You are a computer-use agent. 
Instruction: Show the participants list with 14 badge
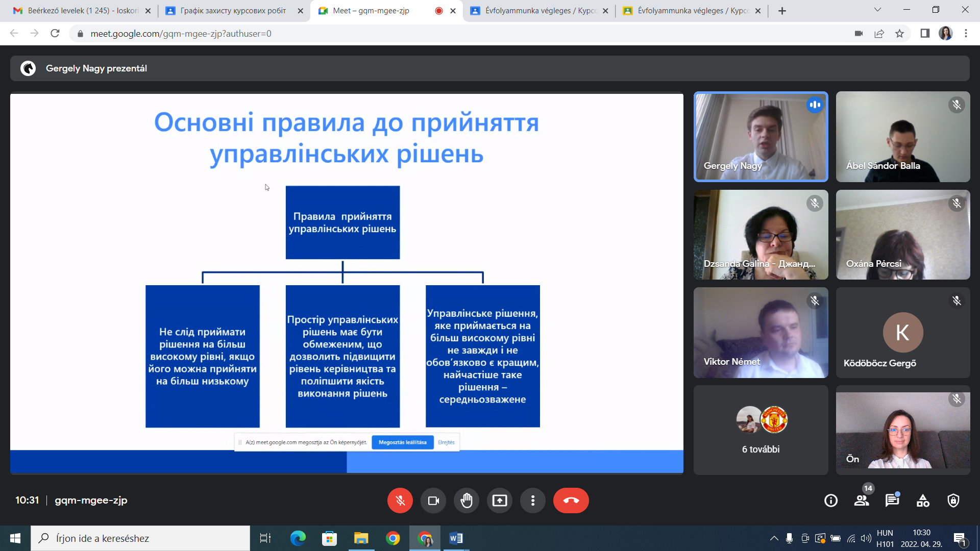click(x=862, y=500)
